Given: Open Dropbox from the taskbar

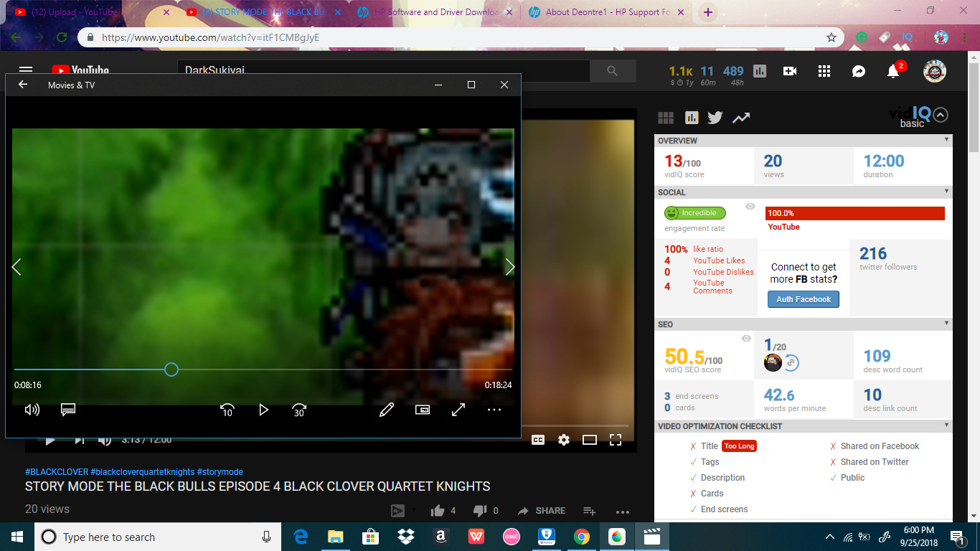Looking at the screenshot, I should point(405,537).
